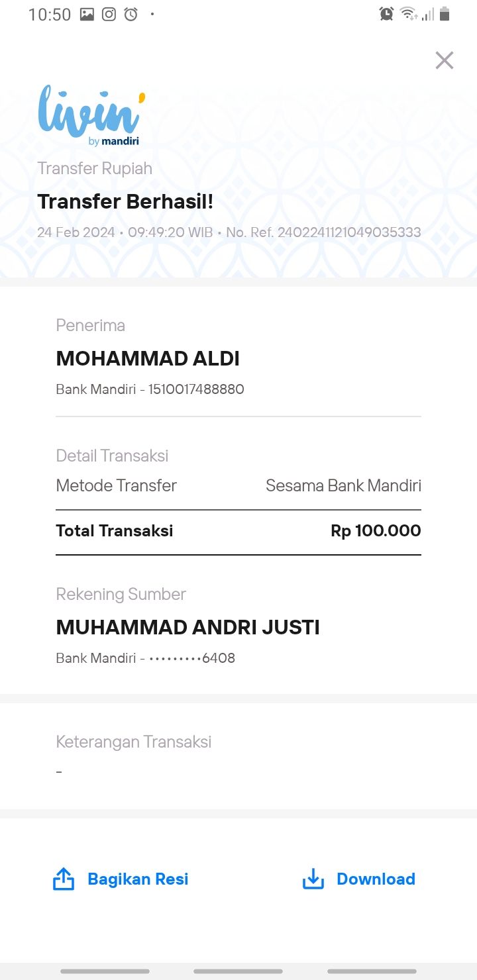Tap the Instagram notification icon
Screen dimensions: 477x980
point(109,14)
